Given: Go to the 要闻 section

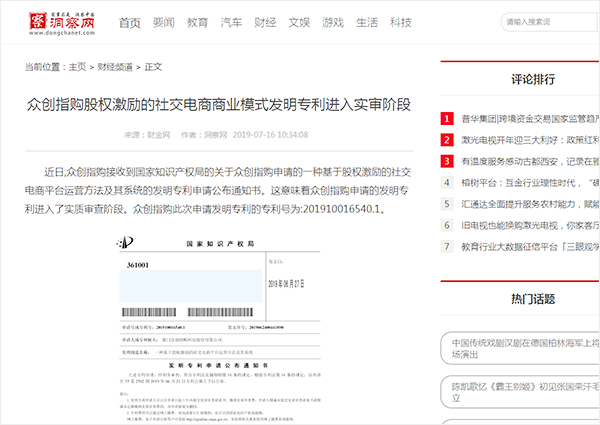Looking at the screenshot, I should tap(164, 21).
